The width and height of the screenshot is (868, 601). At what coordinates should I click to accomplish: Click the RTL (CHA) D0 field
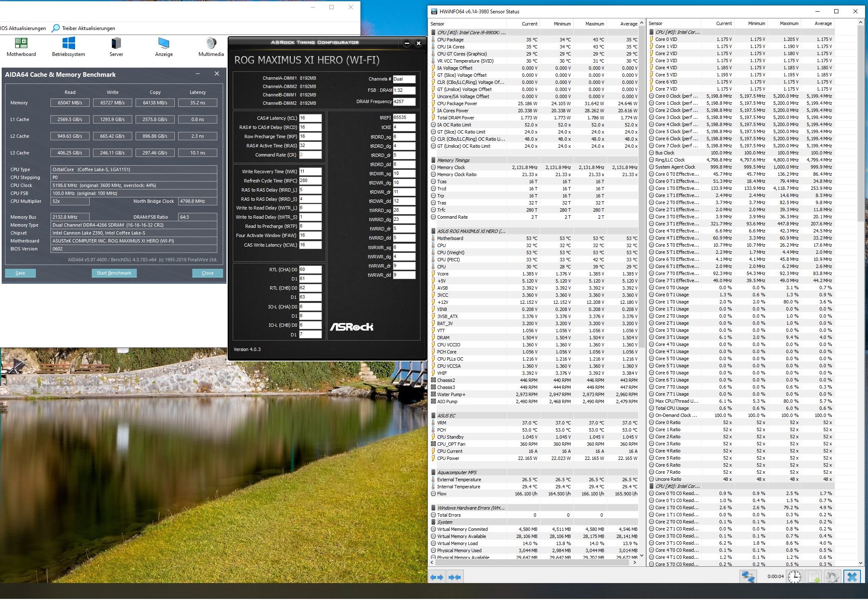tap(310, 270)
